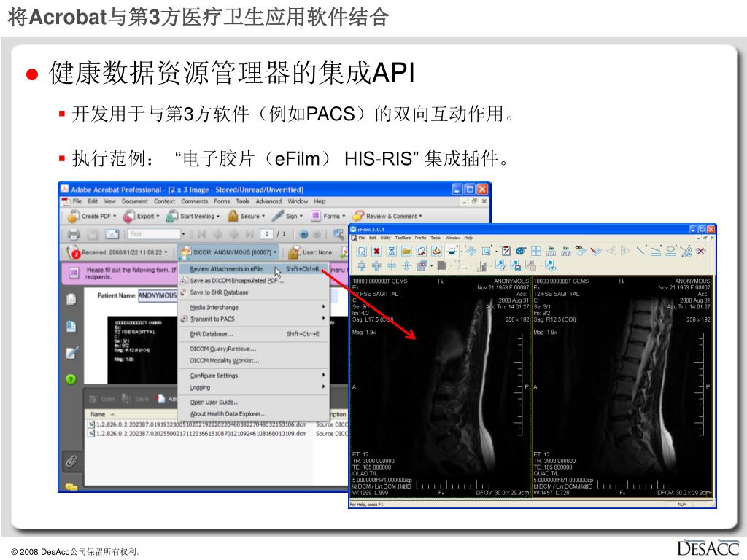The image size is (747, 560).
Task: Click the Save button in attachments pane
Action: tap(136, 399)
